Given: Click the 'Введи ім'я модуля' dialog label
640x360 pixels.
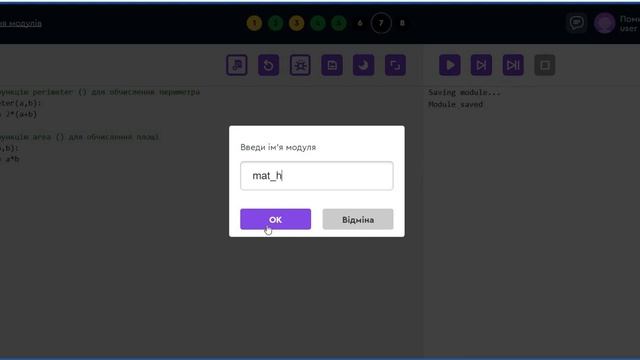Looking at the screenshot, I should click(278, 147).
